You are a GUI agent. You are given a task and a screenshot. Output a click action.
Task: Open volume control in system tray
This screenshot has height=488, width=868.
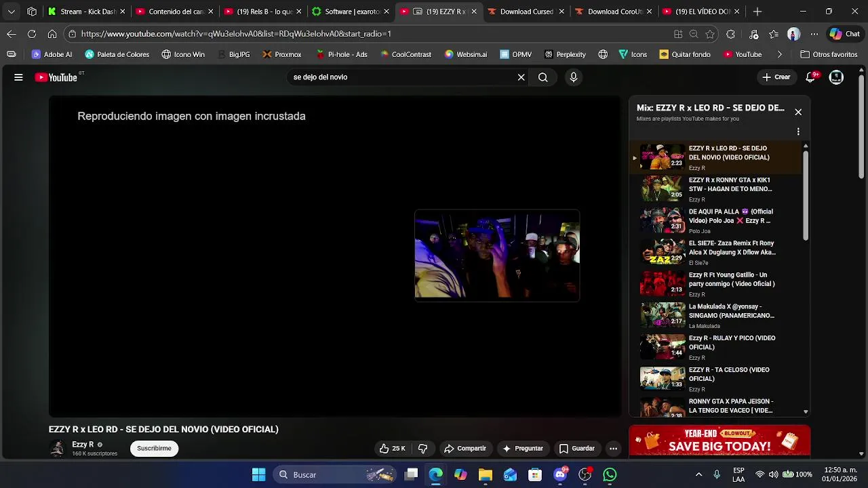774,474
